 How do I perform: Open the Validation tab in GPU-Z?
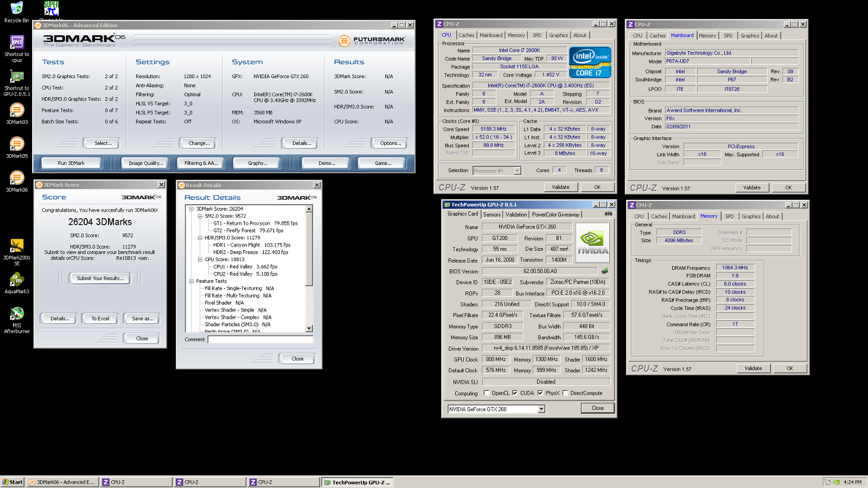point(516,214)
